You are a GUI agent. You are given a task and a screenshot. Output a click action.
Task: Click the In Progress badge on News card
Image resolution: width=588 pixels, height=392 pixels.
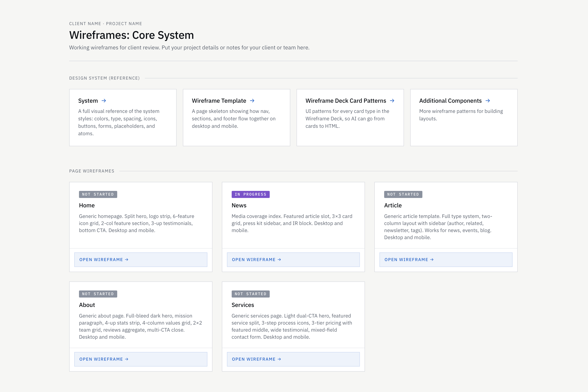tap(250, 194)
